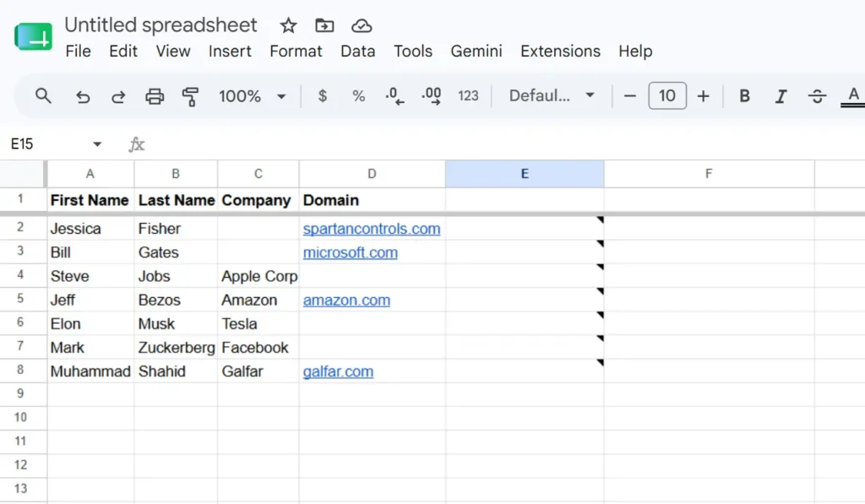865x504 pixels.
Task: Select the First Name header cell
Action: click(x=90, y=199)
